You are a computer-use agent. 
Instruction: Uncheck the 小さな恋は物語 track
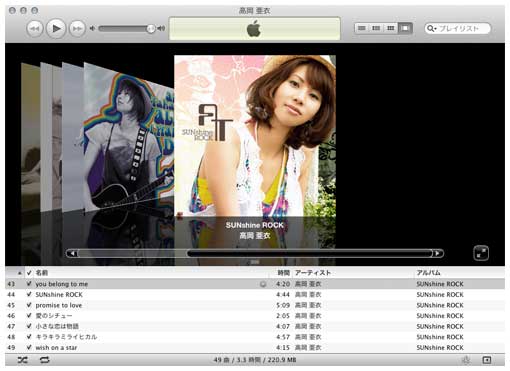pyautogui.click(x=29, y=326)
